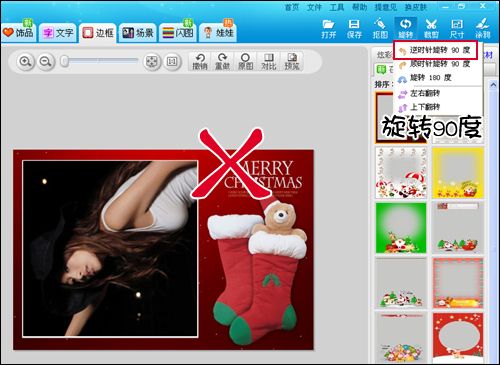Open the 闪图 animated image tab
Viewport: 500px width, 365px height.
178,33
